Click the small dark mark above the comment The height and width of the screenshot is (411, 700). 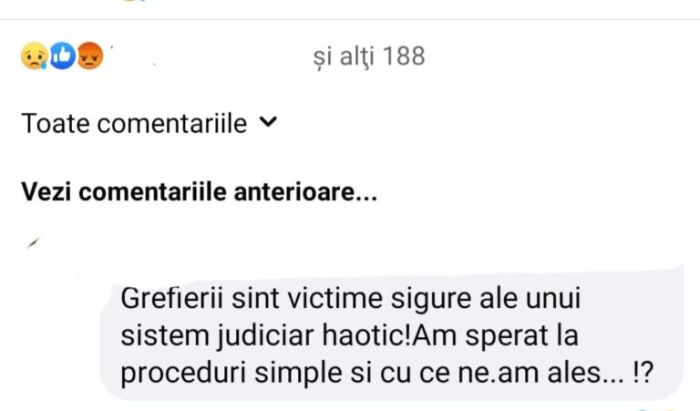click(33, 243)
